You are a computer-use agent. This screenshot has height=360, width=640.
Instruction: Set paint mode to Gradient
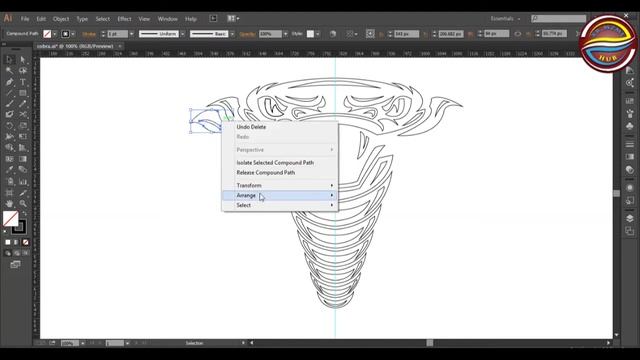pos(16,242)
